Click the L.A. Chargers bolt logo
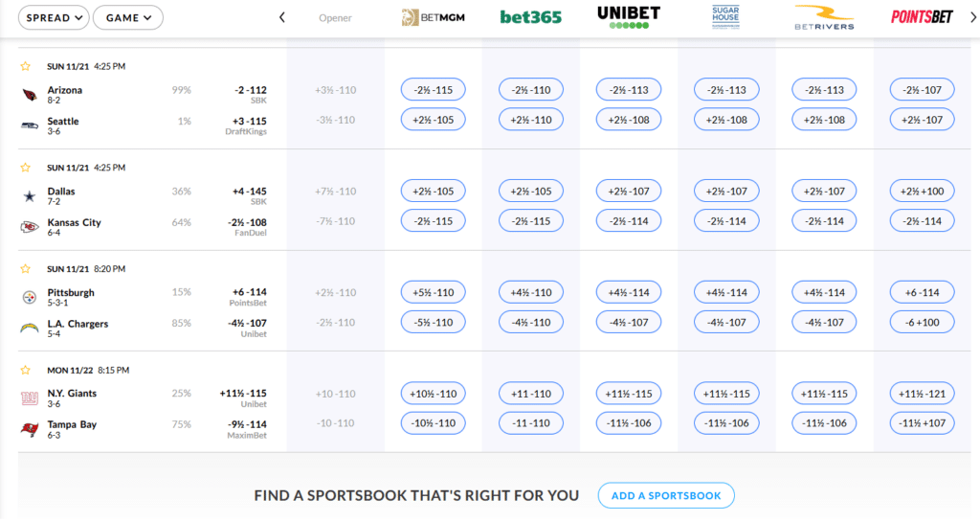980x522 pixels. click(30, 328)
